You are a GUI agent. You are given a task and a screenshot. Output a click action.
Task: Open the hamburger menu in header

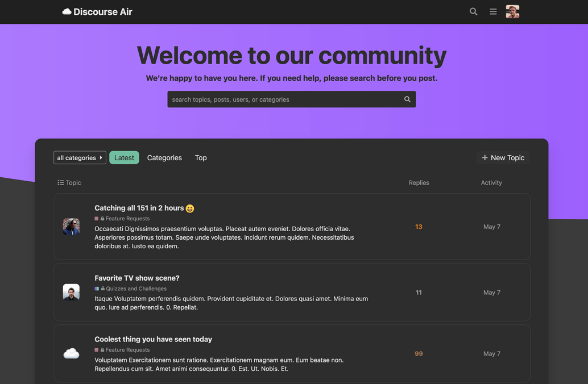[493, 12]
